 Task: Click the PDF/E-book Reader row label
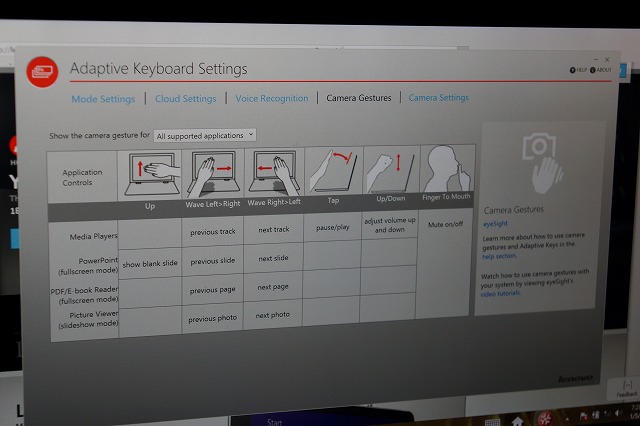84,295
